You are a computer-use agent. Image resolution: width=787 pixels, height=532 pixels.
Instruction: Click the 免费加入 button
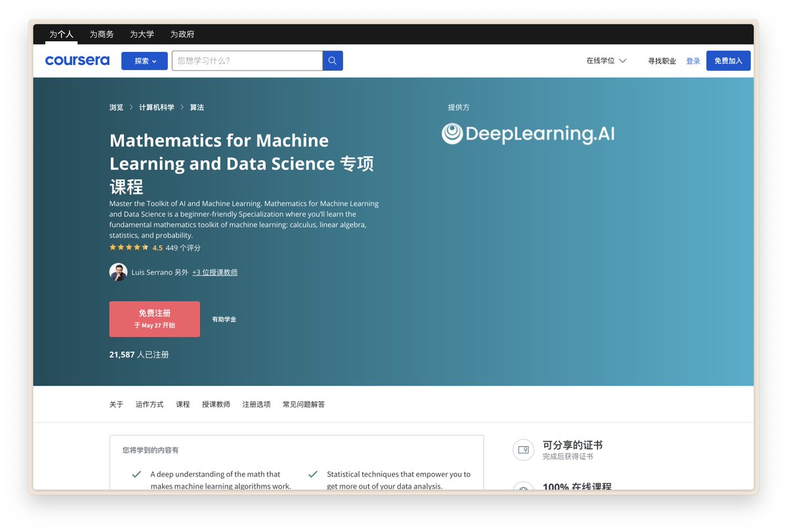728,61
